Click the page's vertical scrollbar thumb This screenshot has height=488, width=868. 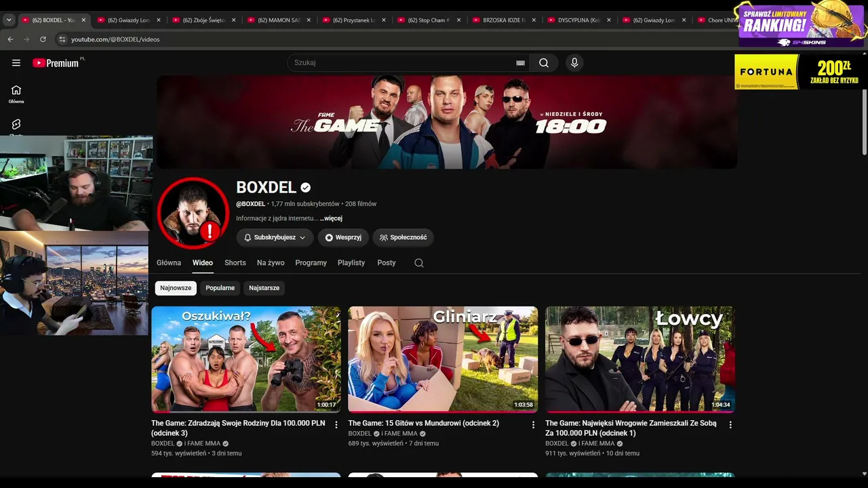(864, 122)
